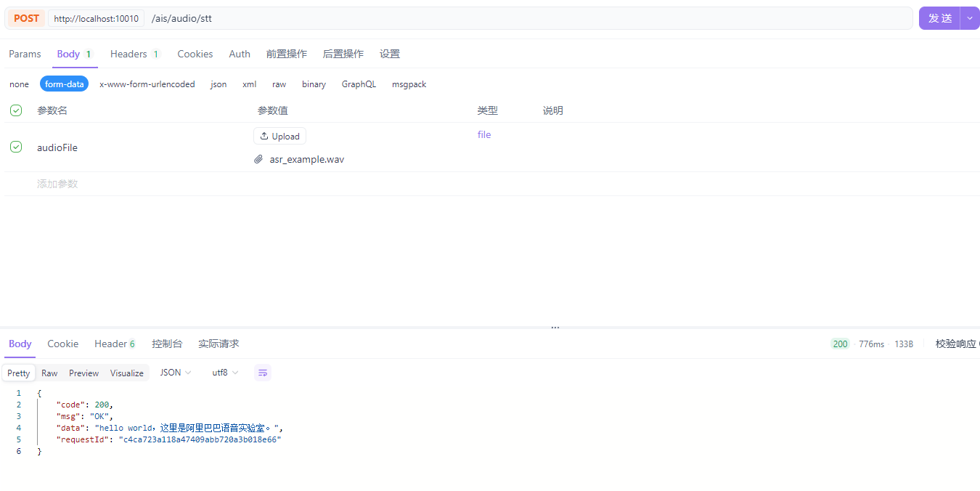
Task: Click the 200 status code badge
Action: (840, 344)
